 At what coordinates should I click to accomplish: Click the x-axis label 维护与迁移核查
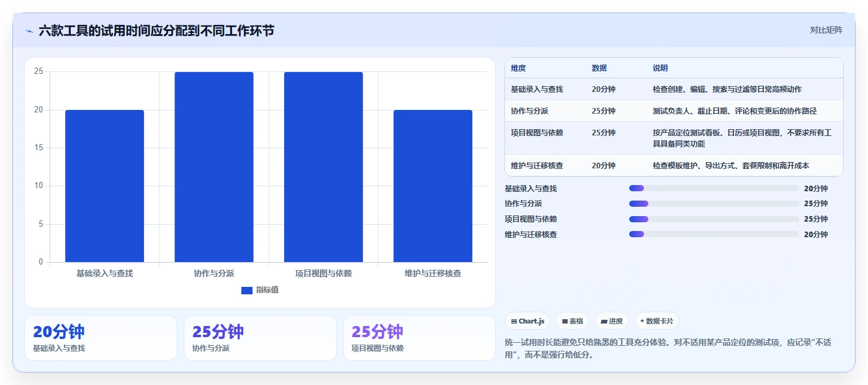(433, 273)
